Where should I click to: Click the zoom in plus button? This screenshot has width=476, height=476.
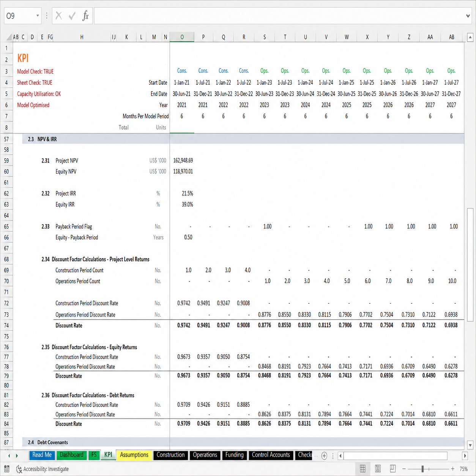(452, 469)
